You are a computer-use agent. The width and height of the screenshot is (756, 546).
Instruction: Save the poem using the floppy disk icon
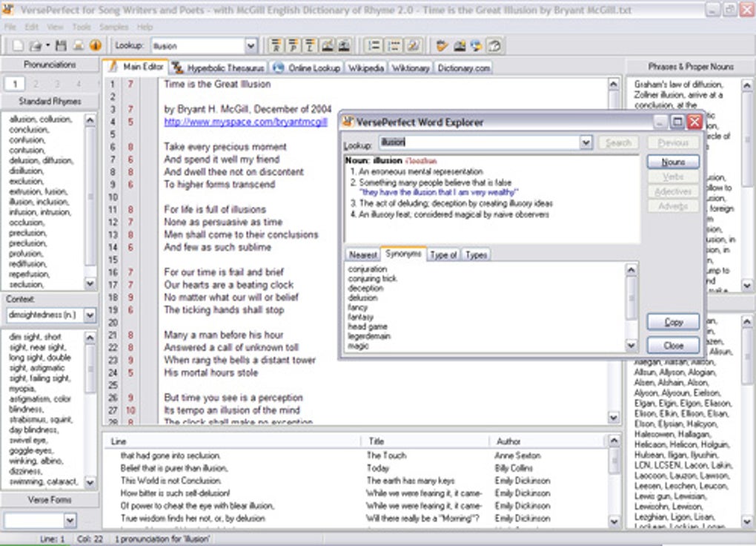click(x=61, y=46)
